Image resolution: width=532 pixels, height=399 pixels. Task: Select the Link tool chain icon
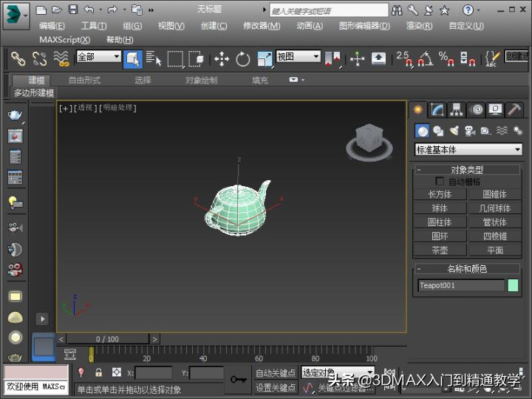pyautogui.click(x=18, y=58)
